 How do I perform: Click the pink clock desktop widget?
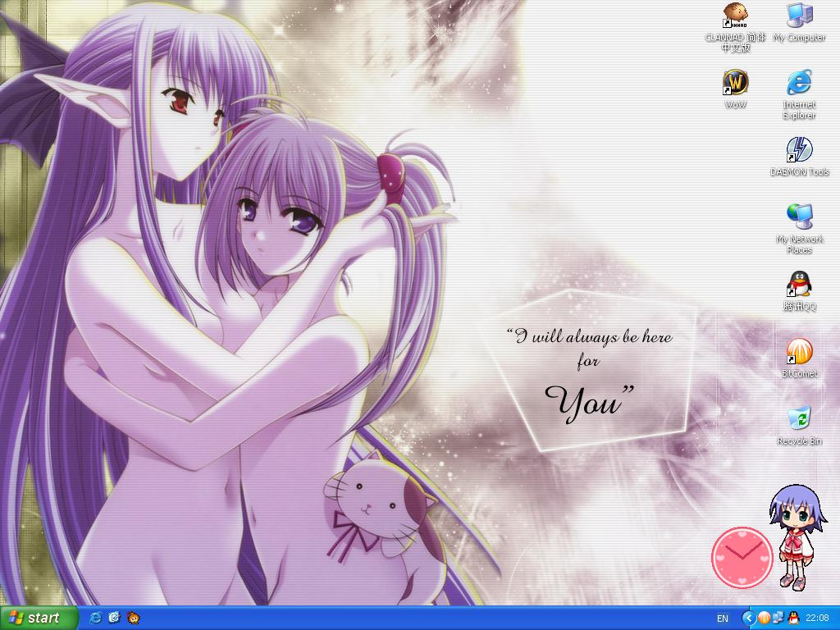point(742,557)
